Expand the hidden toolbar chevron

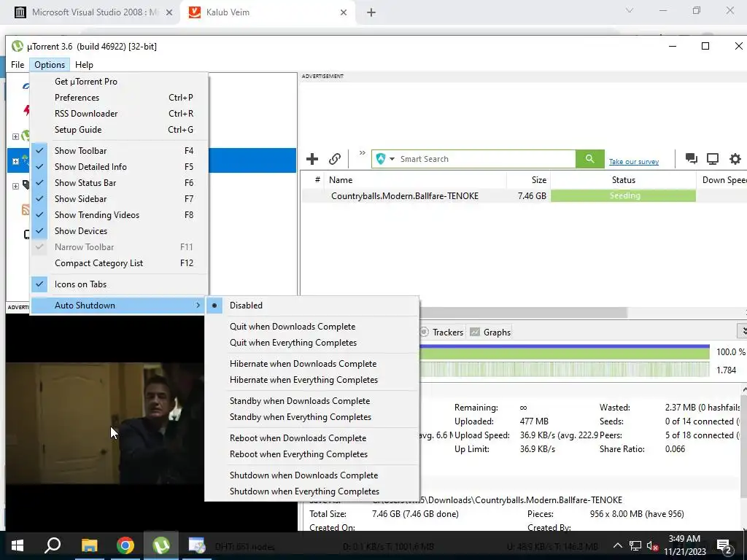(363, 153)
